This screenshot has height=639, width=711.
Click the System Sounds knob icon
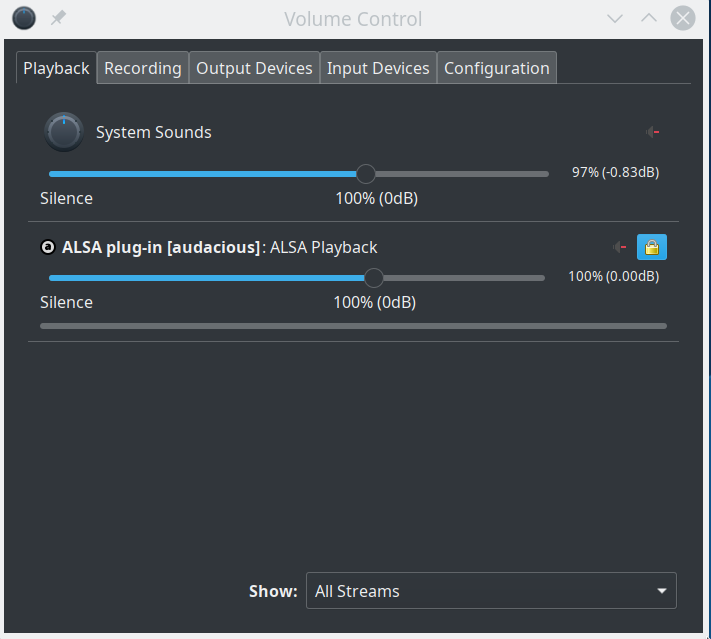point(63,132)
